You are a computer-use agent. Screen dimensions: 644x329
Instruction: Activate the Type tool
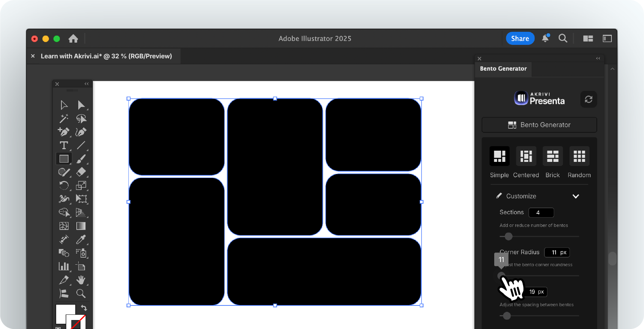pyautogui.click(x=64, y=145)
